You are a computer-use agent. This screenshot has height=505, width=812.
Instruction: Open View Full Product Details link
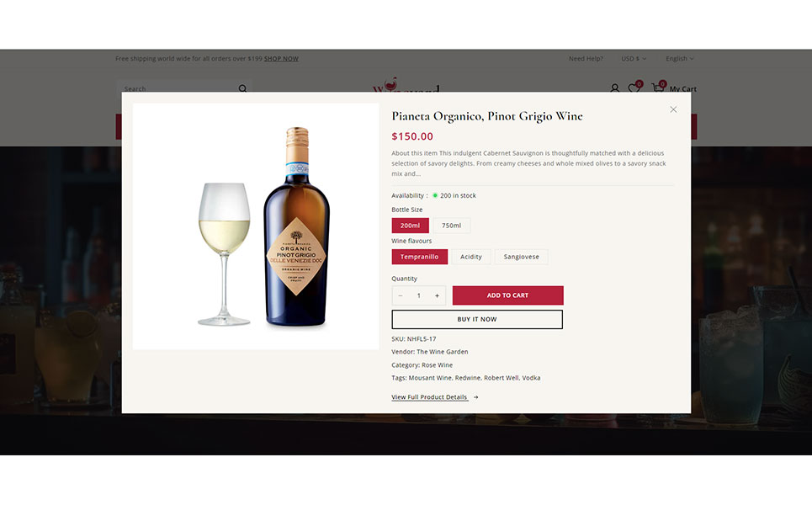[429, 397]
